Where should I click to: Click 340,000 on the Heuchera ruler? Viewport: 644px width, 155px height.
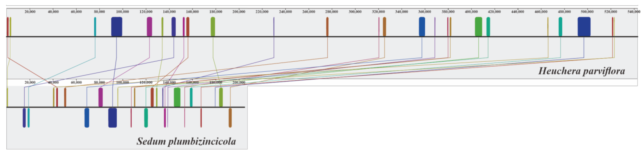pyautogui.click(x=401, y=11)
